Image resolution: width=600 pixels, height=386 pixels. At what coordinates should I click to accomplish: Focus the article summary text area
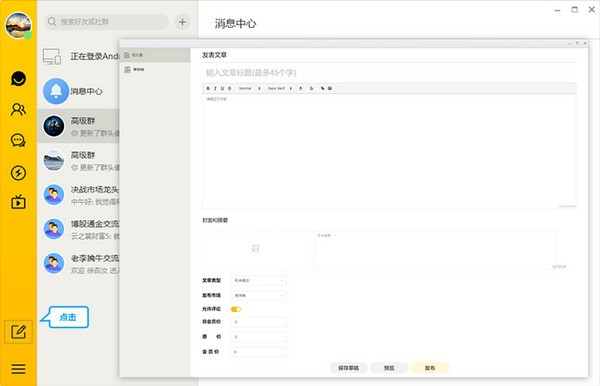point(435,250)
